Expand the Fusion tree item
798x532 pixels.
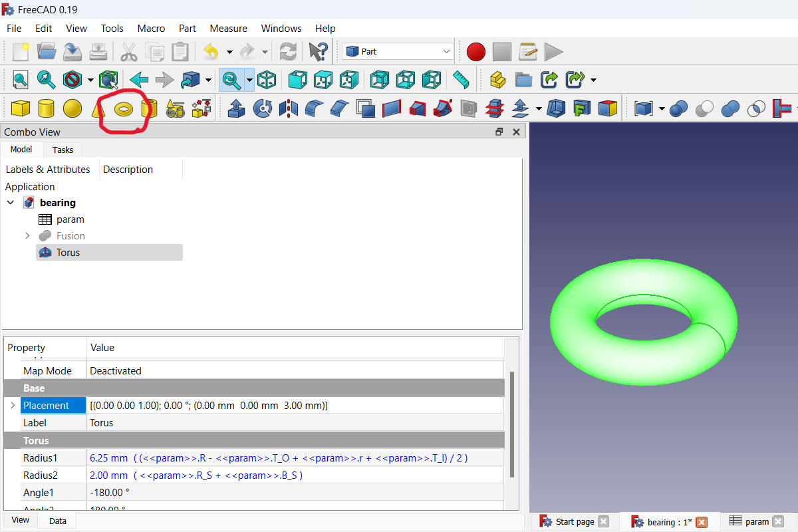click(27, 235)
